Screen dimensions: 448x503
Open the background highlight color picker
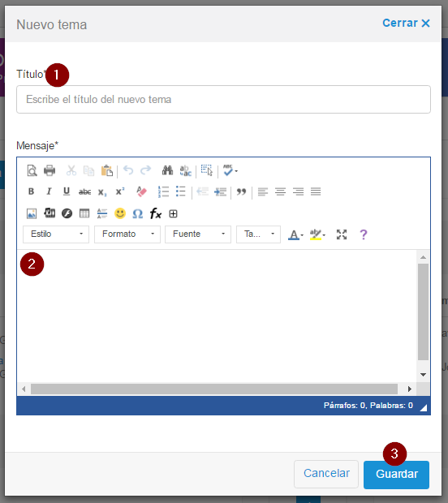click(317, 234)
